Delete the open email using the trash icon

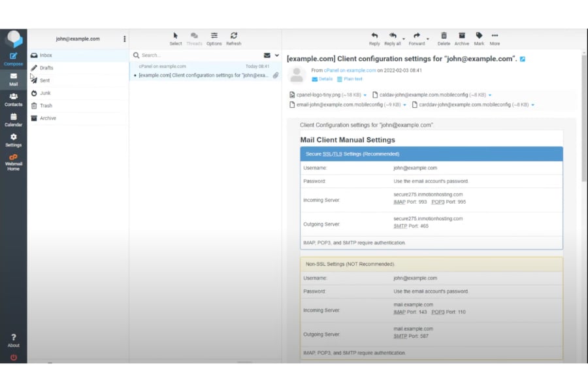tap(444, 36)
